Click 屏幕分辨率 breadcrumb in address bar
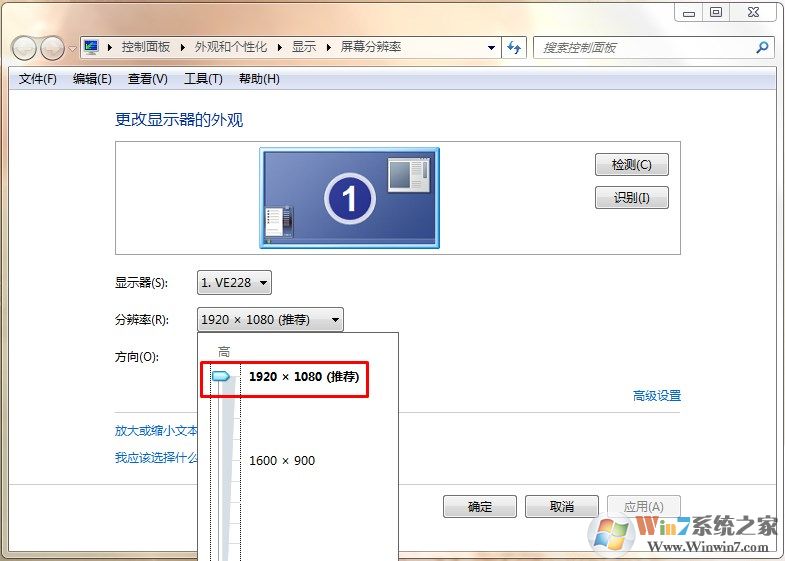Screen dimensions: 785x561 (371, 47)
